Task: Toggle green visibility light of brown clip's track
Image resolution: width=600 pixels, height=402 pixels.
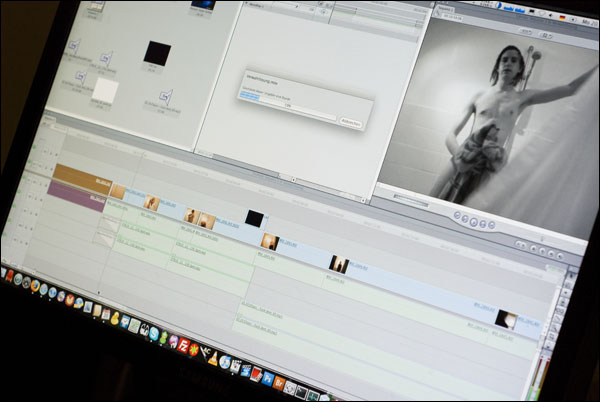Action: coord(31,163)
